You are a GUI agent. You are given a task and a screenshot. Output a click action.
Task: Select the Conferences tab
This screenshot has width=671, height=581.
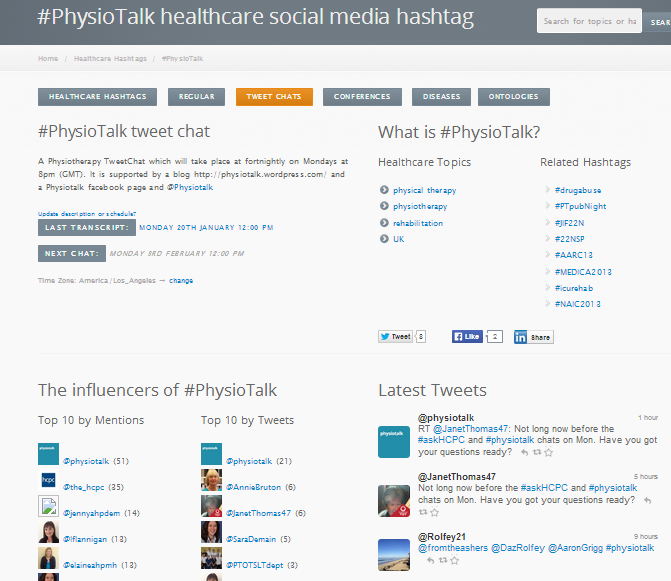pyautogui.click(x=362, y=97)
